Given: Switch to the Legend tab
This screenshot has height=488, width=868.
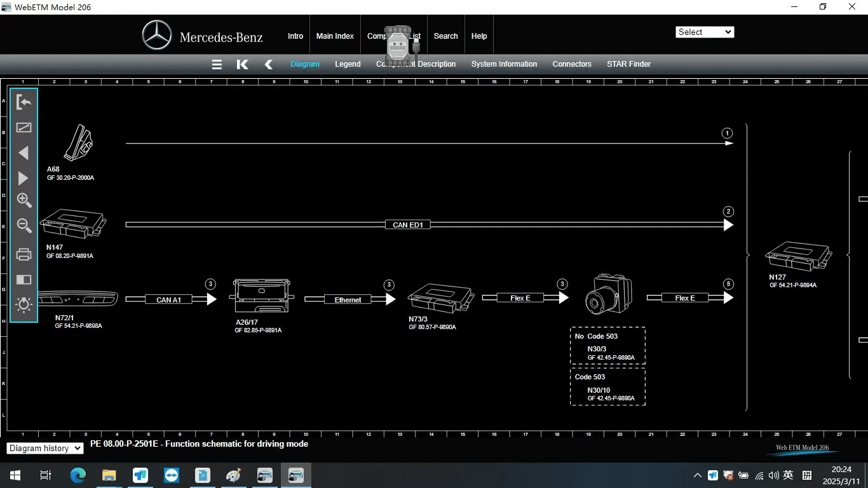Looking at the screenshot, I should click(348, 64).
